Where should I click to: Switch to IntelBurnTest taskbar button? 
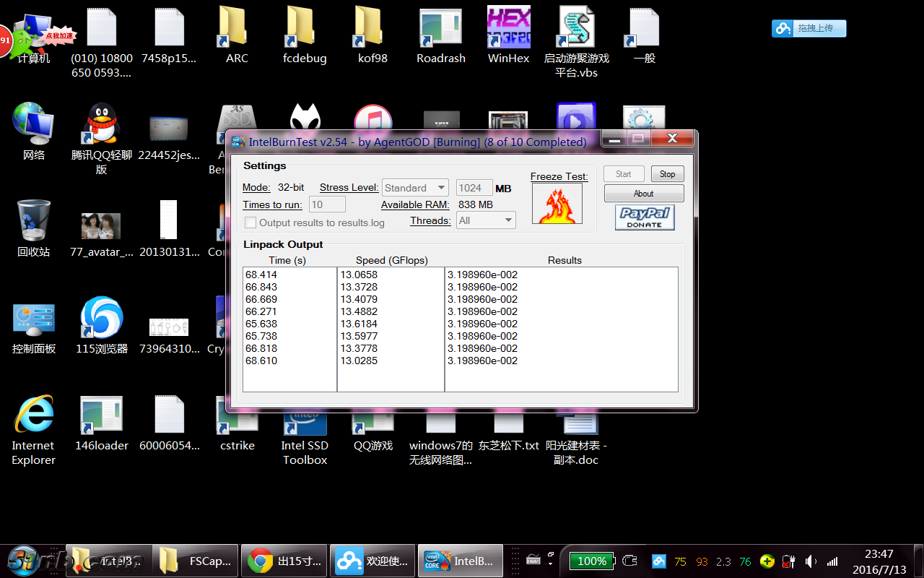pyautogui.click(x=460, y=561)
